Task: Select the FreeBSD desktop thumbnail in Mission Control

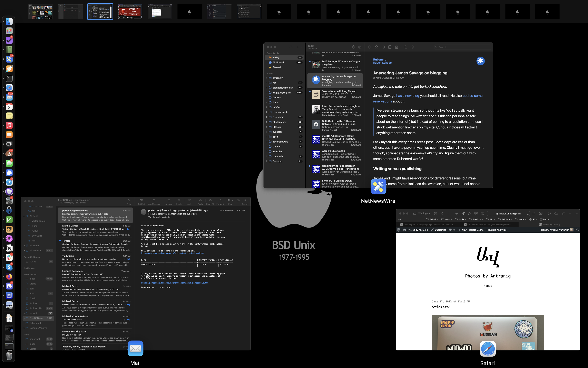Action: click(130, 11)
